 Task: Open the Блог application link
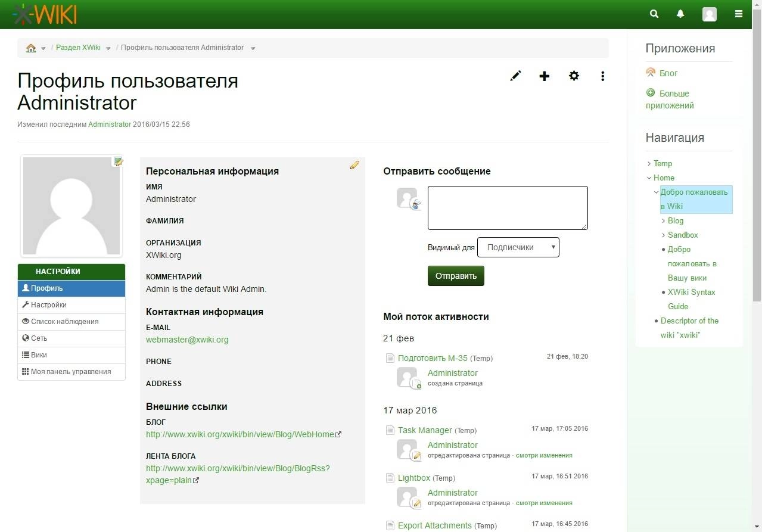tap(668, 73)
